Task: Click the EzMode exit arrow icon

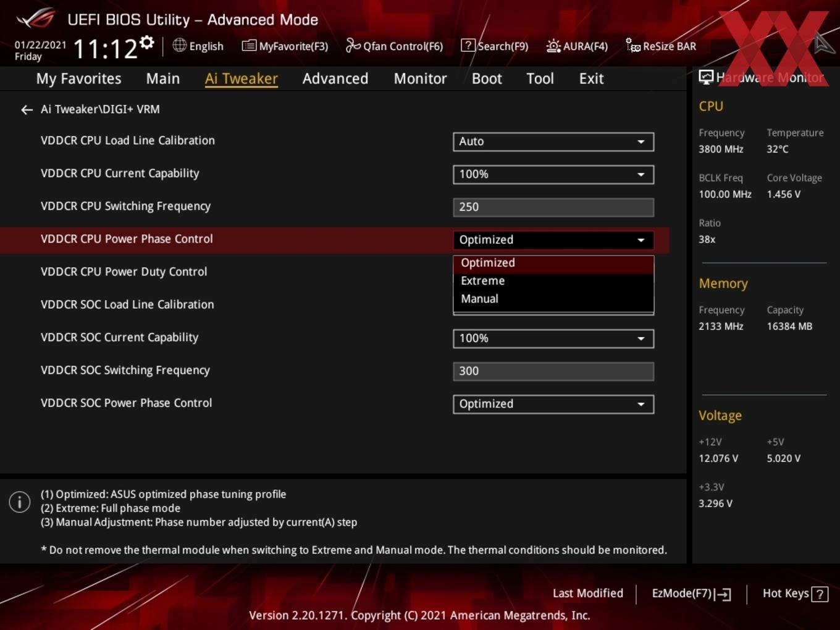Action: (723, 594)
